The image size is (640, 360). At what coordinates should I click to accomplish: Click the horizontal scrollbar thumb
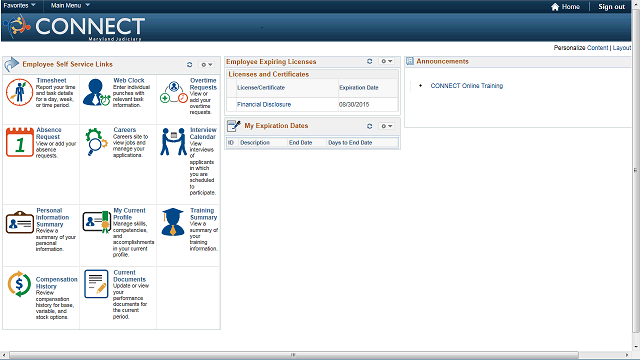click(x=293, y=355)
